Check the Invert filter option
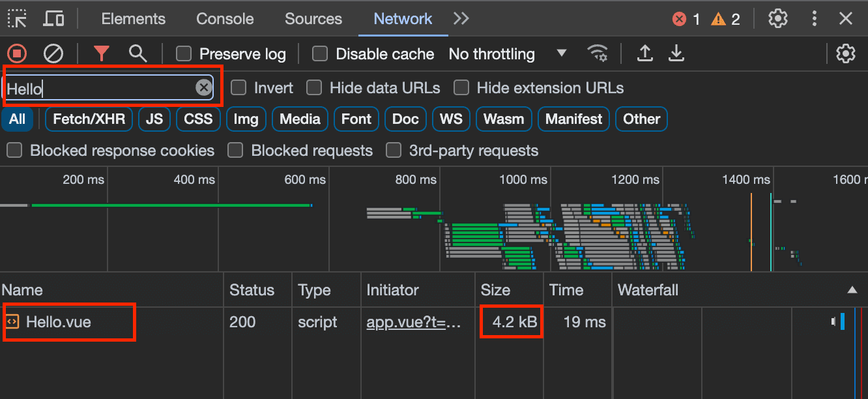This screenshot has height=399, width=868. point(239,87)
